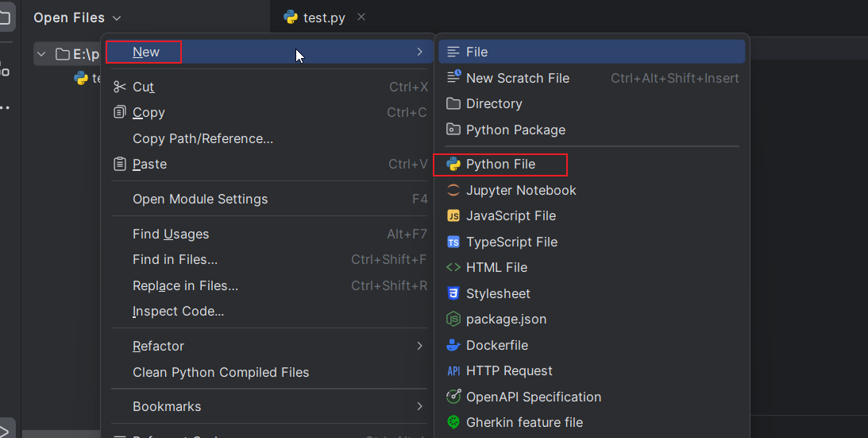Select Copy Path/Reference from context menu
The width and height of the screenshot is (868, 438).
[203, 138]
